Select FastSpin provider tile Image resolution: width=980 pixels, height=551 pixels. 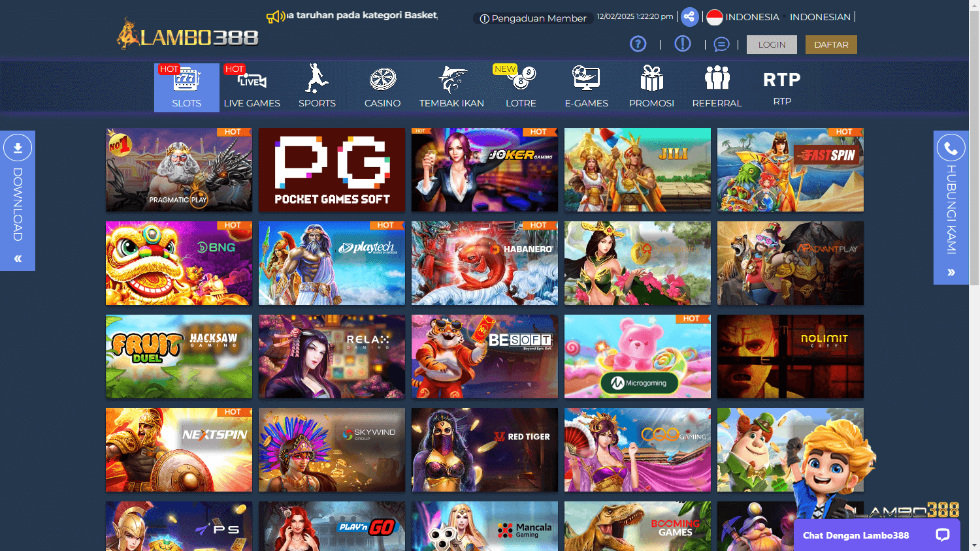click(791, 170)
